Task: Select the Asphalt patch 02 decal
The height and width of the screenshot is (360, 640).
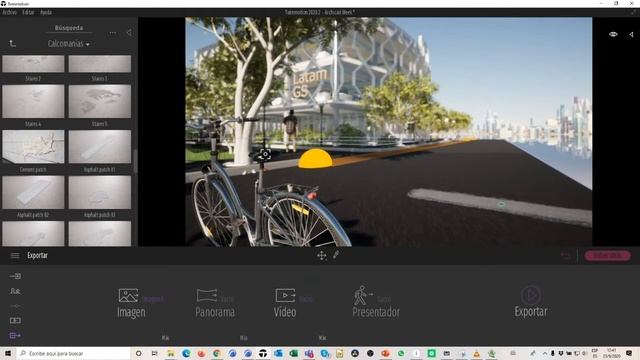Action: tap(33, 192)
